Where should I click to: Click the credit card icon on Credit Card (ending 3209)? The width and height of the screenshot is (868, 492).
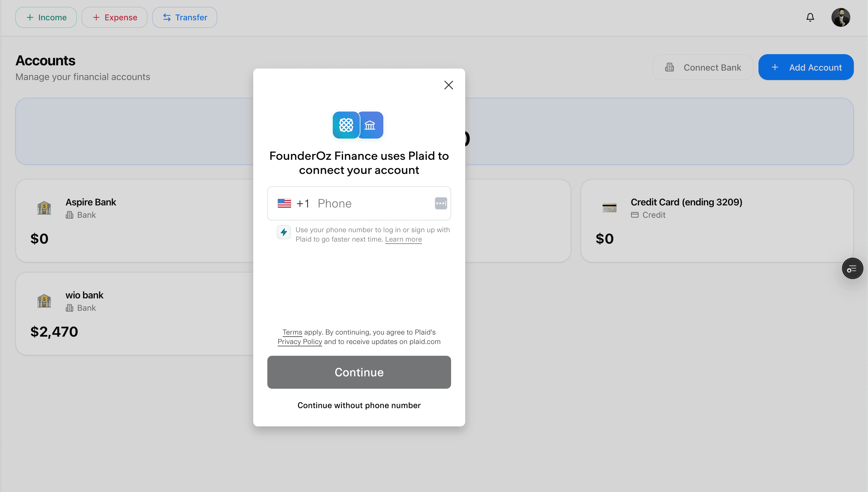coord(609,208)
